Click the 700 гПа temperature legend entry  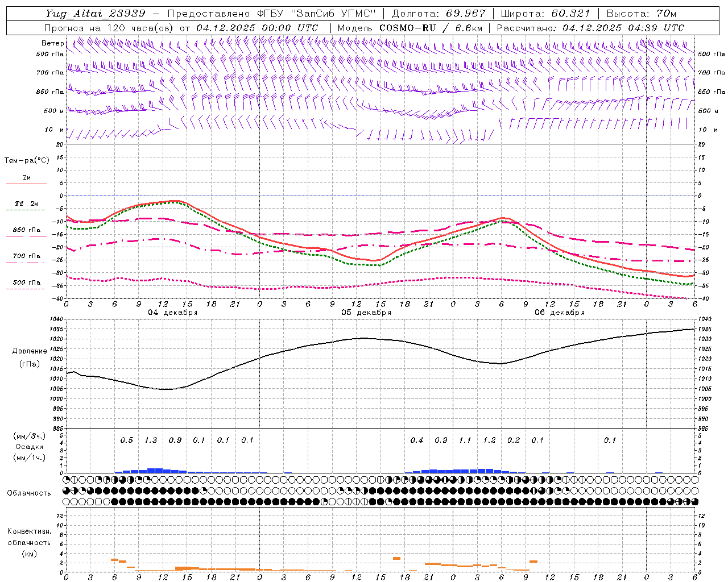click(x=27, y=256)
